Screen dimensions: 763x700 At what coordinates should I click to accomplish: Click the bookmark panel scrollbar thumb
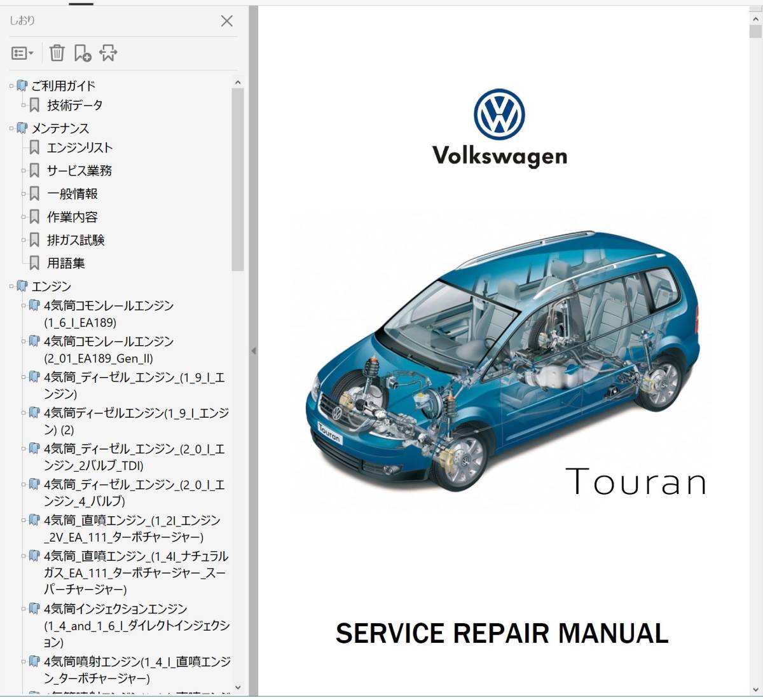click(x=238, y=180)
